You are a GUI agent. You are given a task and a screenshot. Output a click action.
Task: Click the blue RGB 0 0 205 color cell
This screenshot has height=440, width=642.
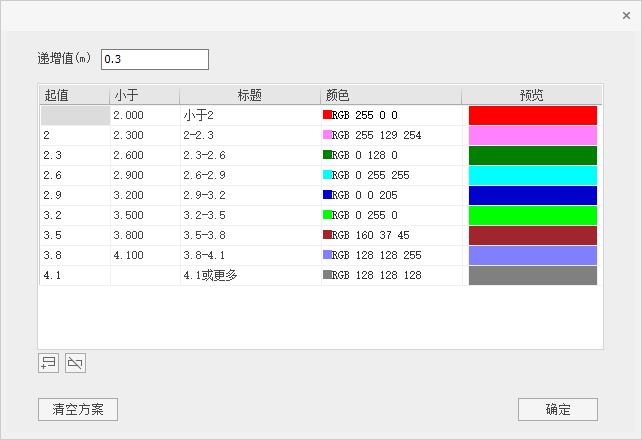(390, 195)
